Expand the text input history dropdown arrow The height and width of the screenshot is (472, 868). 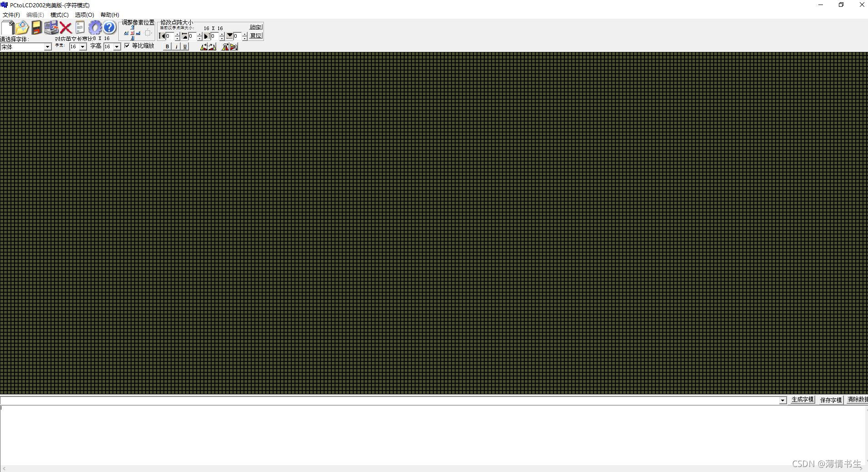coord(783,401)
